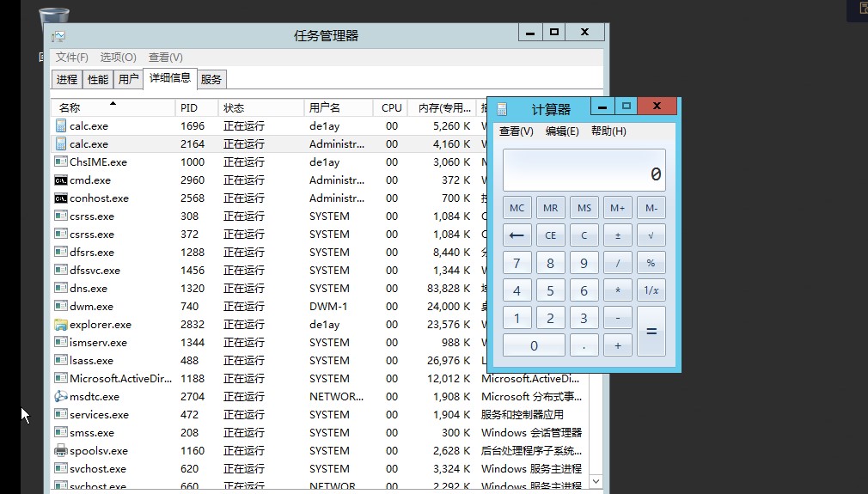Click the 1/x reciprocal button

[651, 290]
